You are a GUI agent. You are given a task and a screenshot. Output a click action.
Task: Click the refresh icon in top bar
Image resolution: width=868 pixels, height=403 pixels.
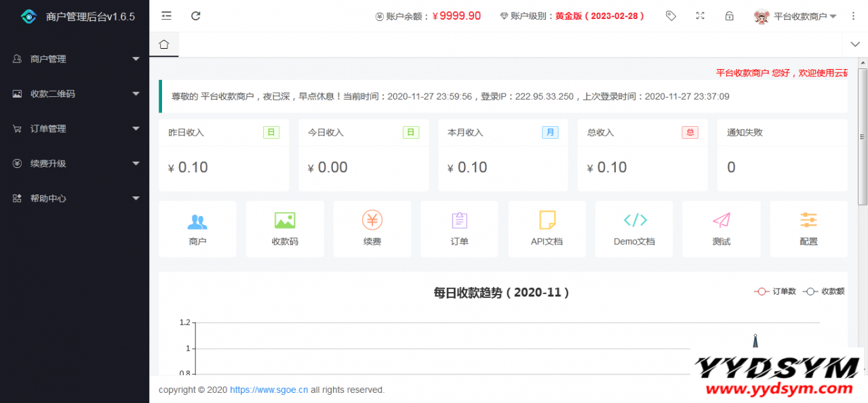(x=196, y=16)
